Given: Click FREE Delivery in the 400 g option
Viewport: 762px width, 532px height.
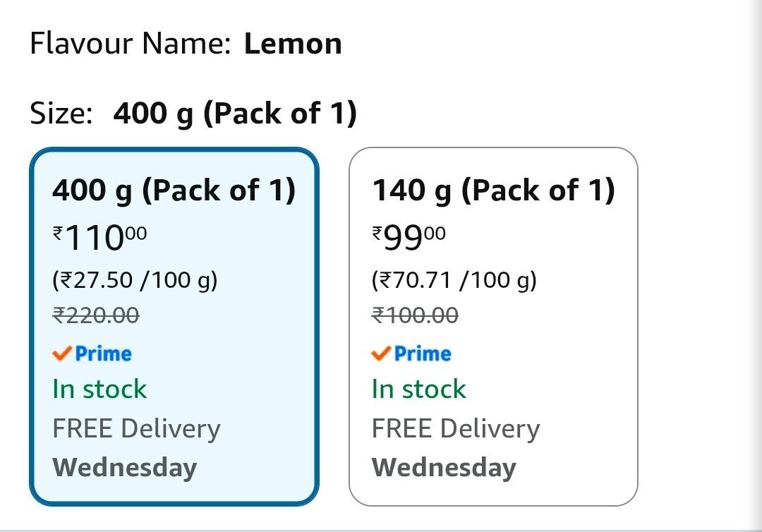Looking at the screenshot, I should [137, 429].
